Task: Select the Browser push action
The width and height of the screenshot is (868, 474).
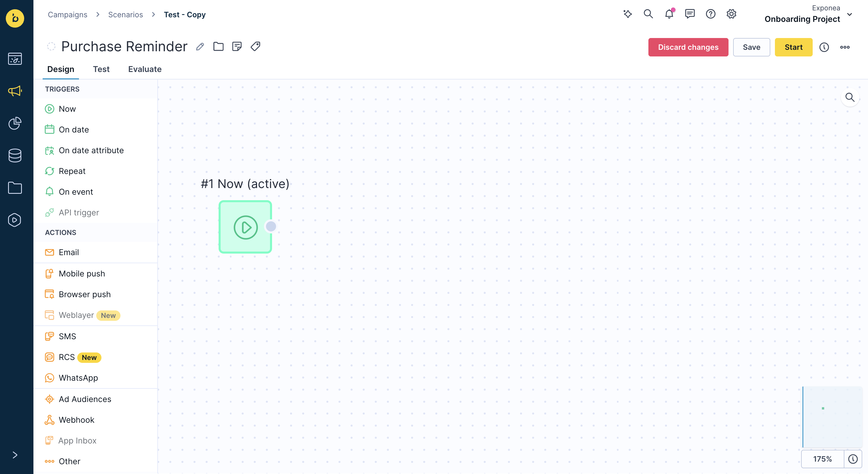Action: tap(96, 295)
